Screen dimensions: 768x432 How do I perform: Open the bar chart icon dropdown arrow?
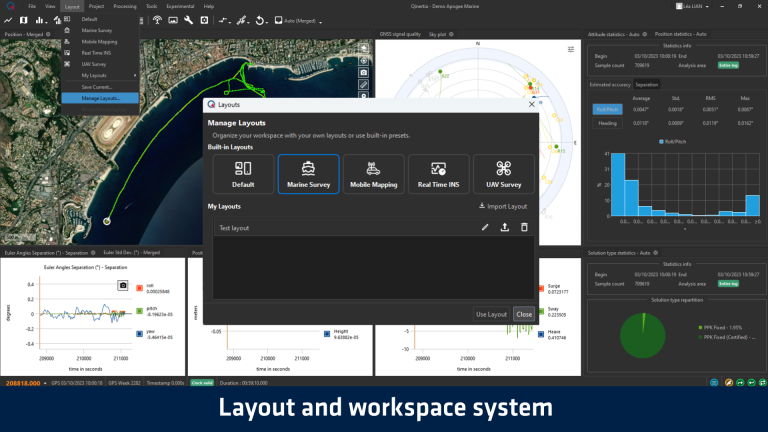(x=46, y=22)
